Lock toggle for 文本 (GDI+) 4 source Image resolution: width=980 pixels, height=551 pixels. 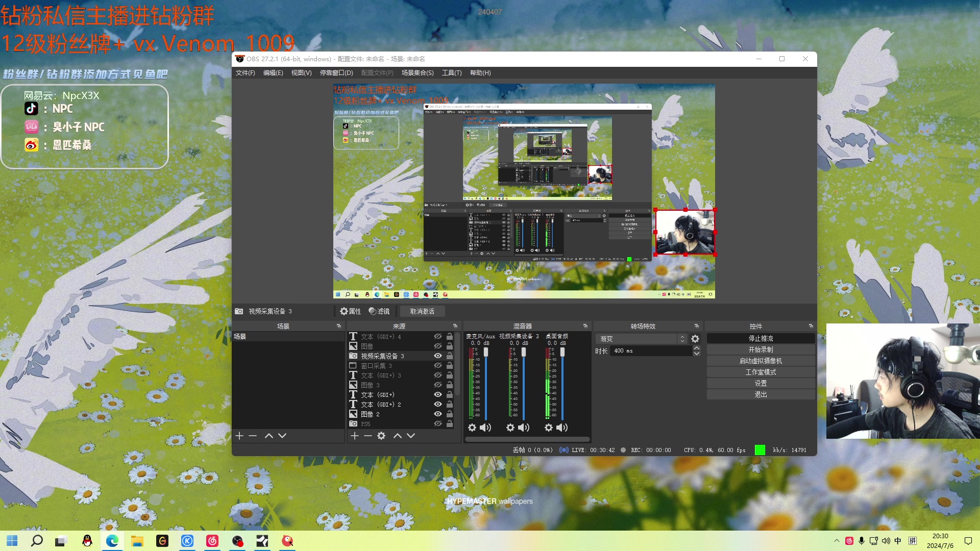click(450, 337)
